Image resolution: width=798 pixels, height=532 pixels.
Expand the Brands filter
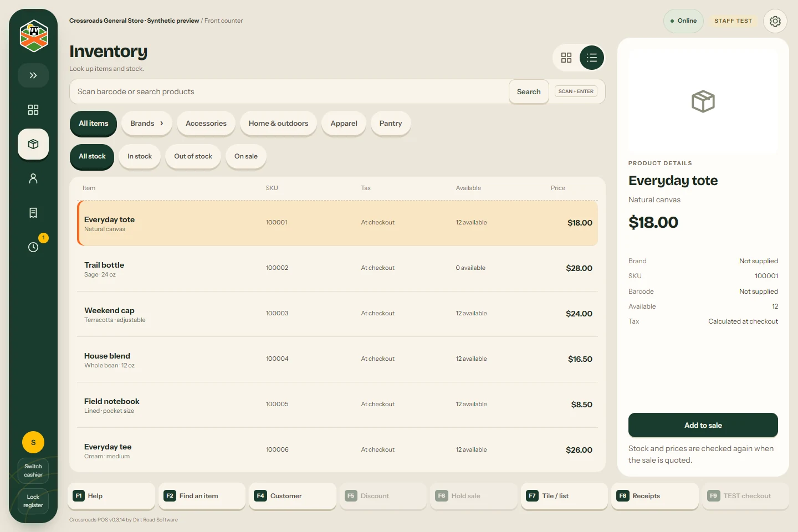[147, 124]
